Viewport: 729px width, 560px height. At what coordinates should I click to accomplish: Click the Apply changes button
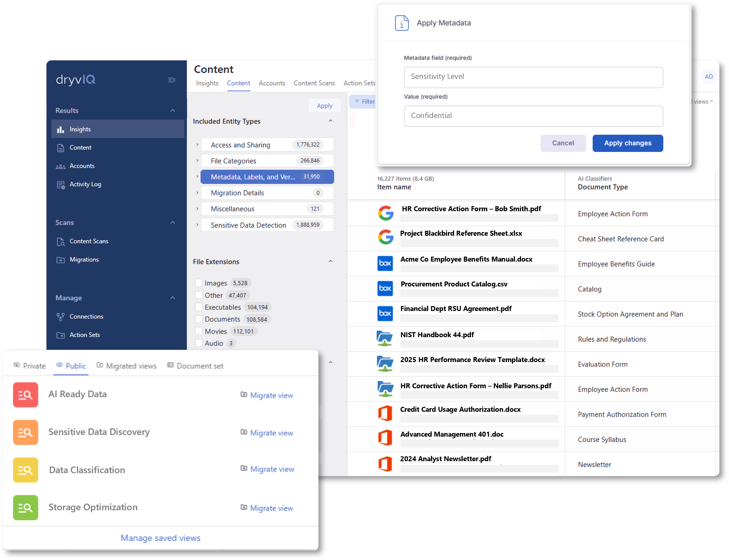pyautogui.click(x=627, y=143)
